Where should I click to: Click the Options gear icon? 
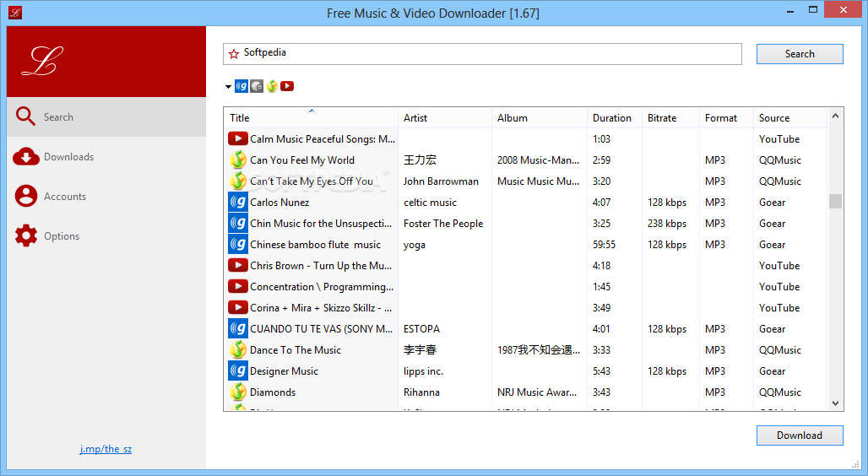(x=26, y=236)
